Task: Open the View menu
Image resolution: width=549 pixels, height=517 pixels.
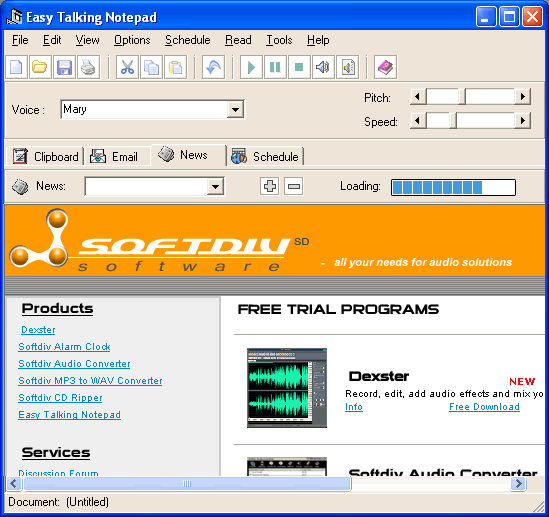Action: tap(88, 40)
